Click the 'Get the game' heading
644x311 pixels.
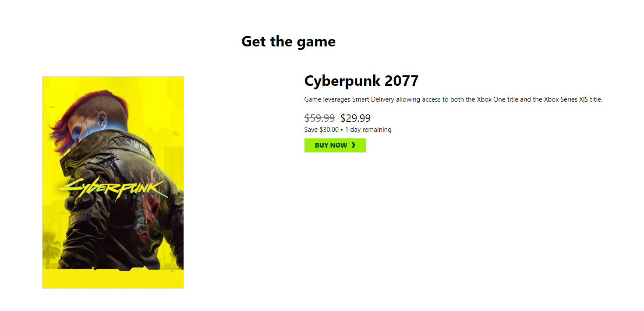(288, 41)
